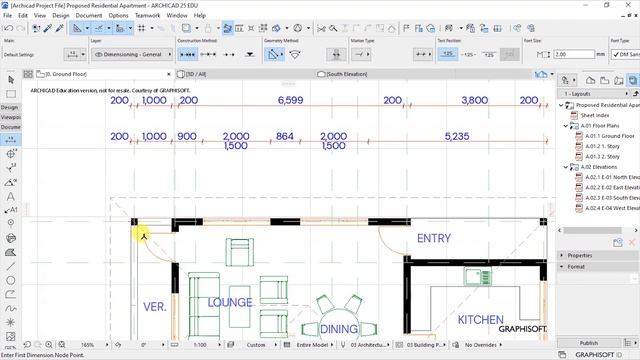640x360 pixels.
Task: Click Fit in Window icon in bottom bar
Action: [62, 345]
